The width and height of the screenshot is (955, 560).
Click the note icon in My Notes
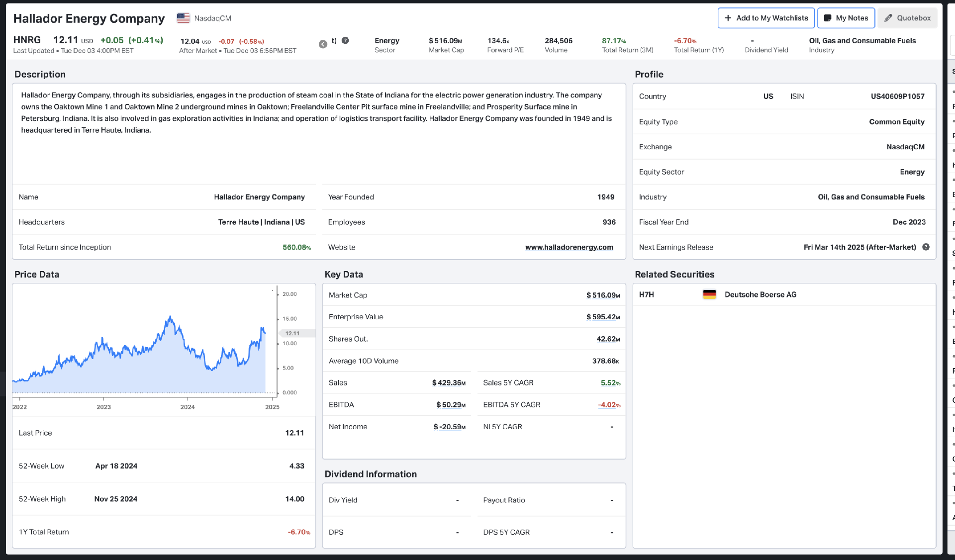click(x=828, y=18)
